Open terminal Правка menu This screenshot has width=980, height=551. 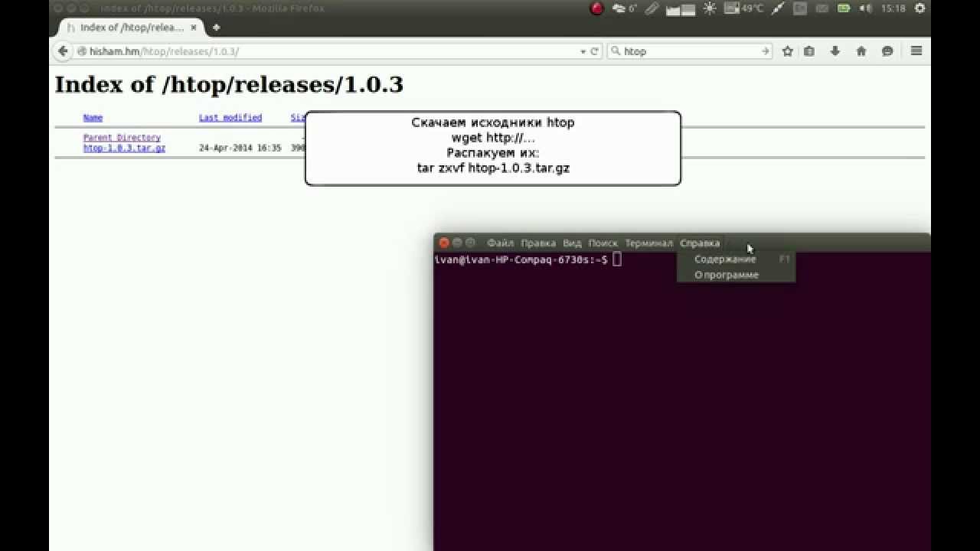[537, 243]
